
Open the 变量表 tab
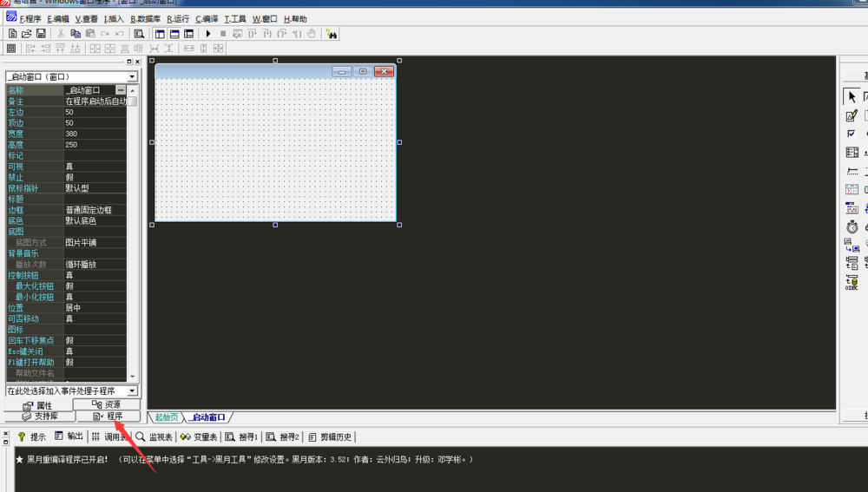coord(199,436)
